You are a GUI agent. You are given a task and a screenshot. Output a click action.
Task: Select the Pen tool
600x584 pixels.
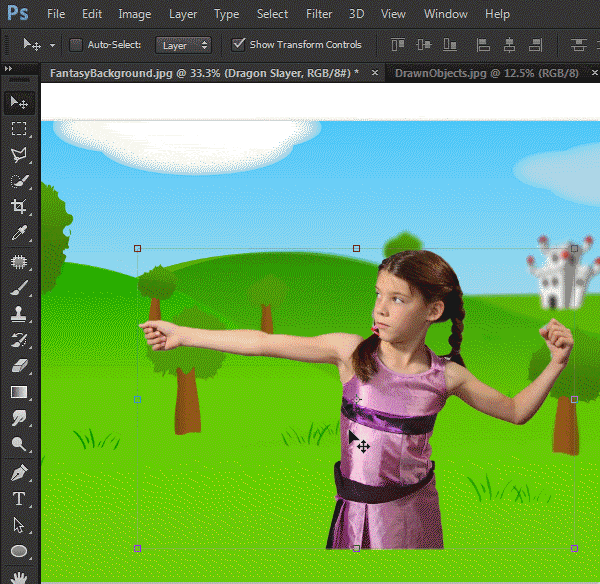pos(19,473)
